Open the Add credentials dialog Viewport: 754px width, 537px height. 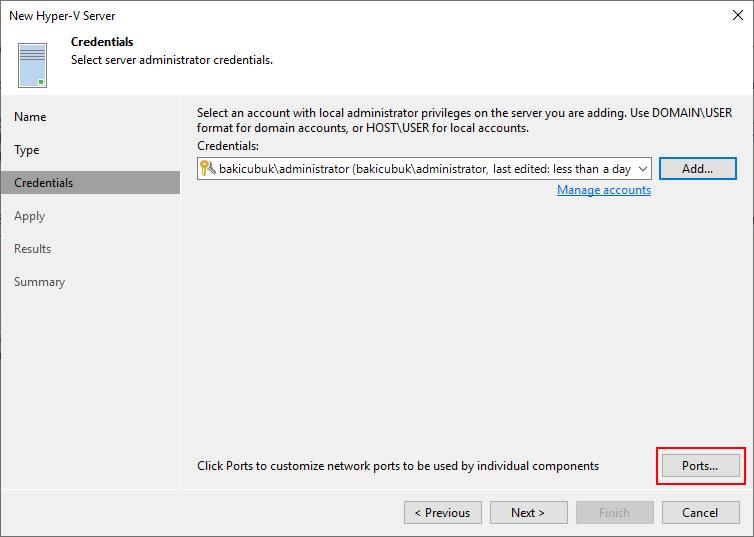click(x=697, y=169)
